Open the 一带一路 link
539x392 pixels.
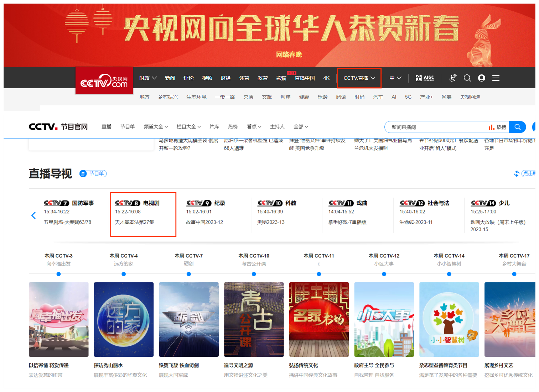pyautogui.click(x=225, y=97)
